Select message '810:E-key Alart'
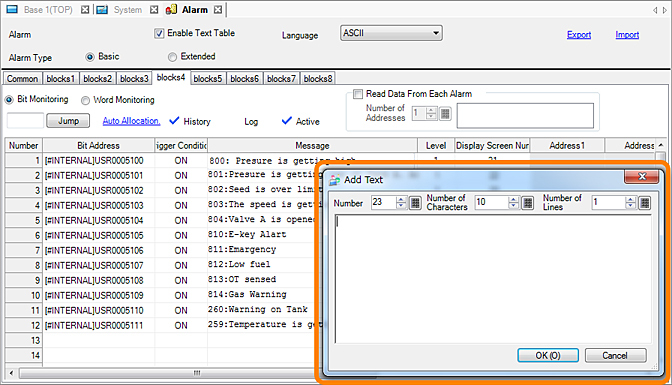The height and width of the screenshot is (385, 672). [247, 235]
